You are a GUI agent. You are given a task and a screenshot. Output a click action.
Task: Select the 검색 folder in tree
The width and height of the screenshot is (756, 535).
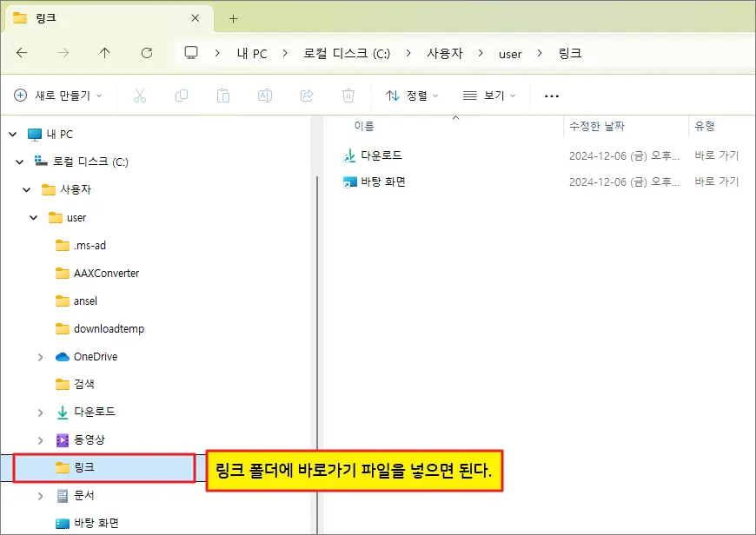click(x=75, y=385)
